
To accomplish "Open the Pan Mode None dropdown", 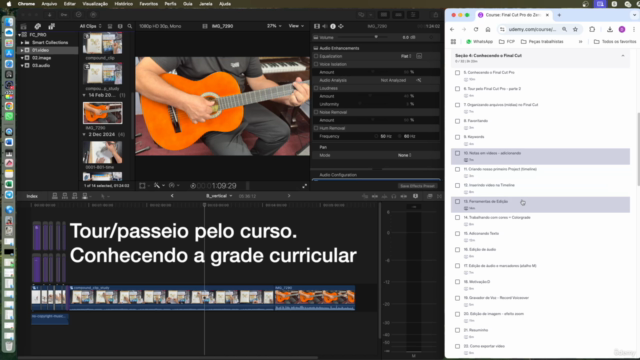I will click(x=404, y=155).
